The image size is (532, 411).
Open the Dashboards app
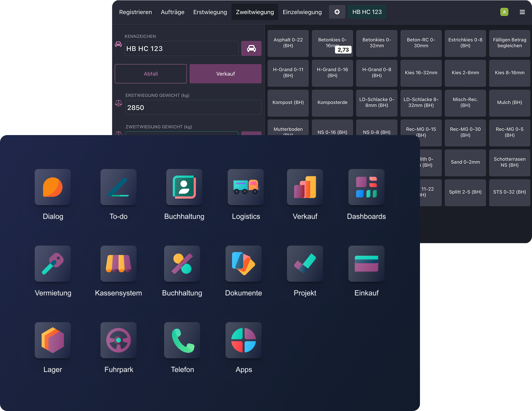point(366,187)
